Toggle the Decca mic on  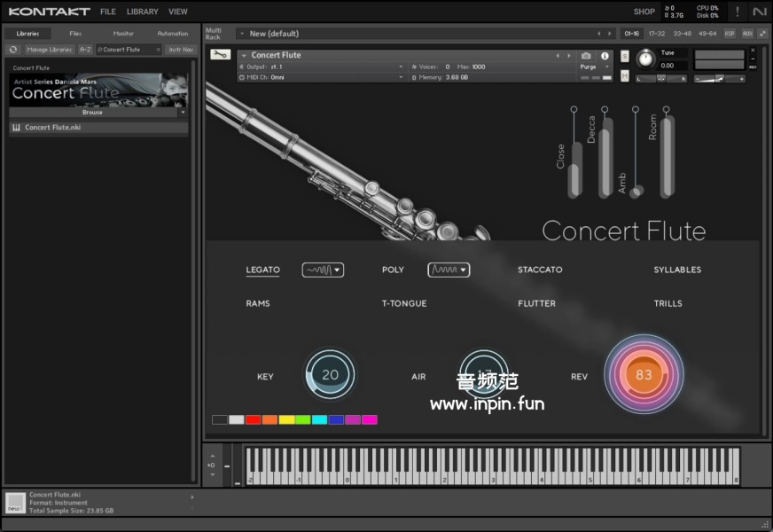pyautogui.click(x=605, y=109)
